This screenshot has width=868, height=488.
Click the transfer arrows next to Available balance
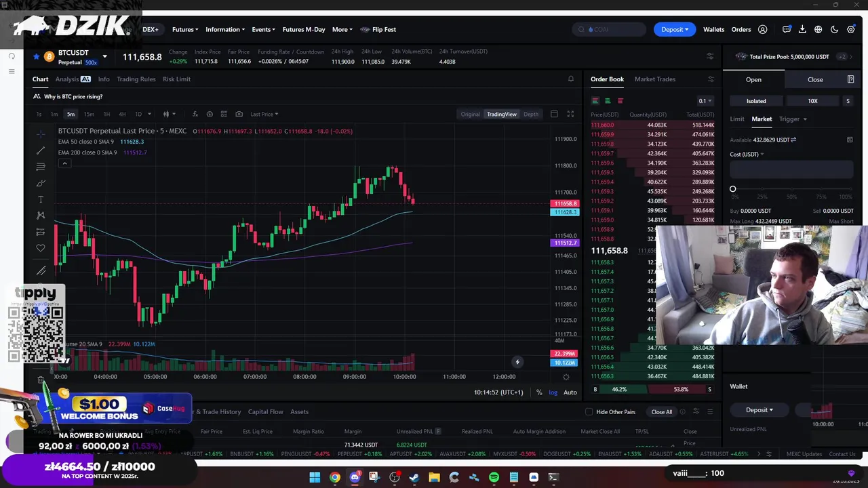click(793, 140)
